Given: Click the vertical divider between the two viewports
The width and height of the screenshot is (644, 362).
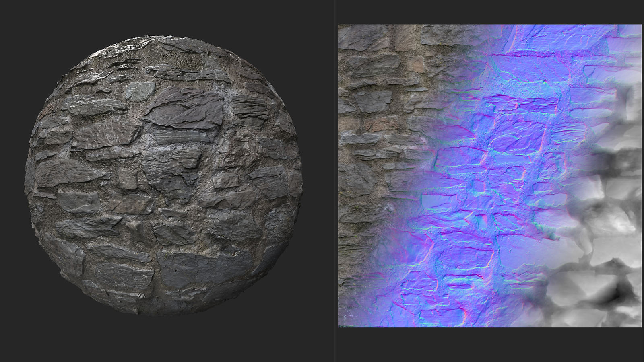Looking at the screenshot, I should click(x=335, y=181).
